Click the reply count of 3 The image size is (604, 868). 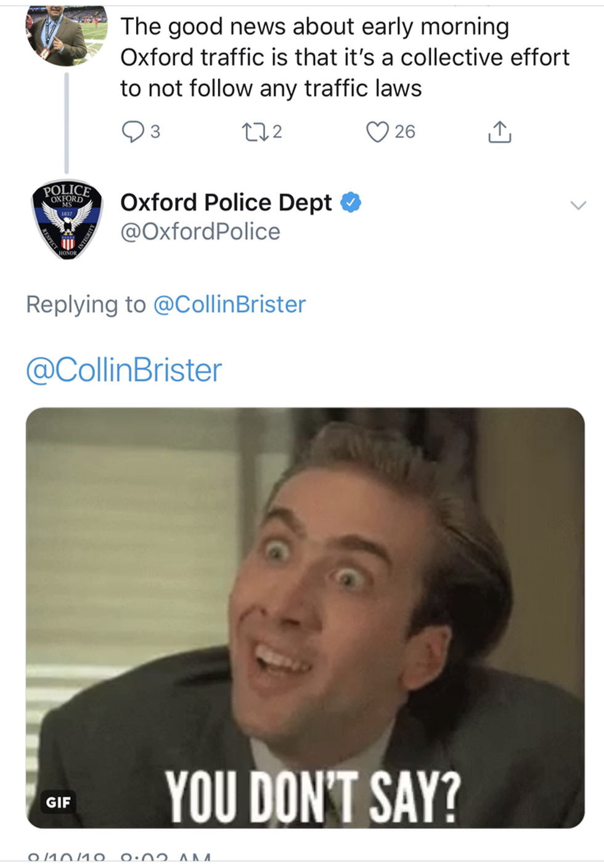click(155, 131)
